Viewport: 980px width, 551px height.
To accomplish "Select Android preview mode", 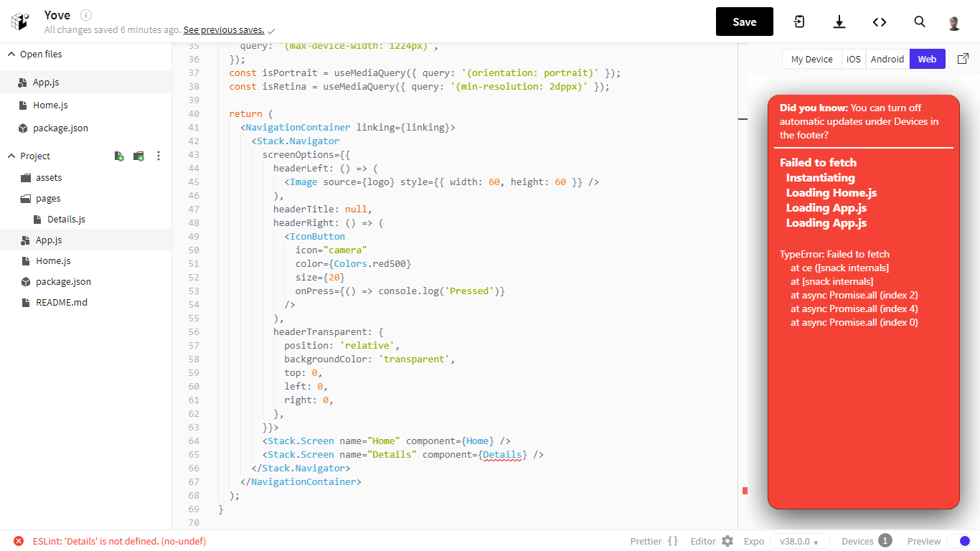I will click(887, 59).
